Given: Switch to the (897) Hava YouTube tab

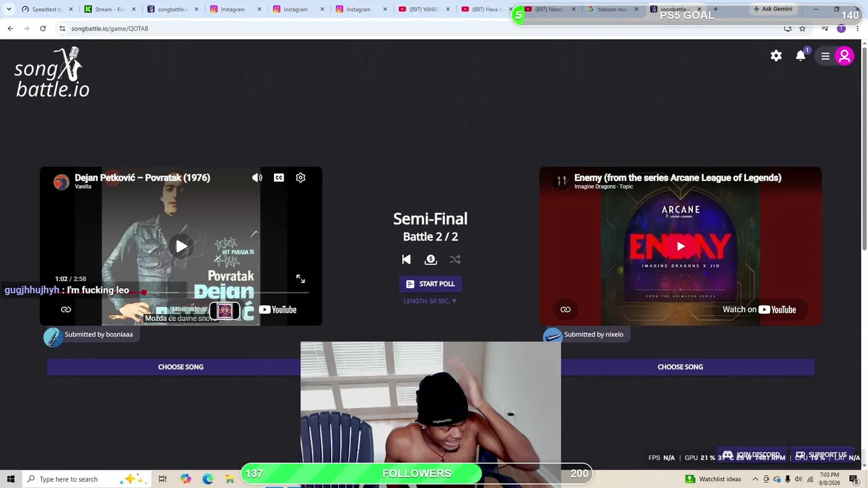Looking at the screenshot, I should 486,9.
